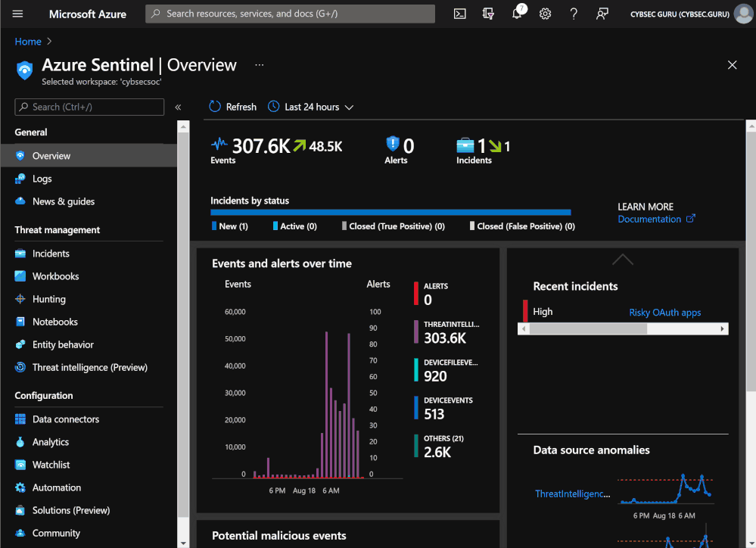756x548 pixels.
Task: Click the Workbooks sidebar icon
Action: (20, 276)
